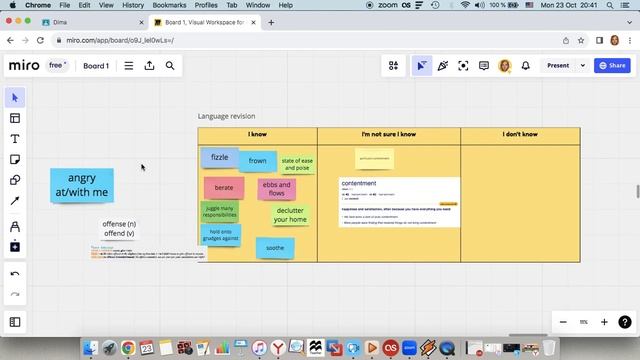Image resolution: width=640 pixels, height=360 pixels.
Task: Undo the last action
Action: [15, 274]
